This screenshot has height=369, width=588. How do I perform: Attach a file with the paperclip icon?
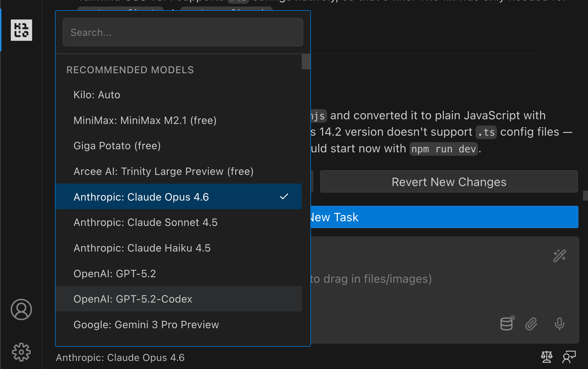531,324
